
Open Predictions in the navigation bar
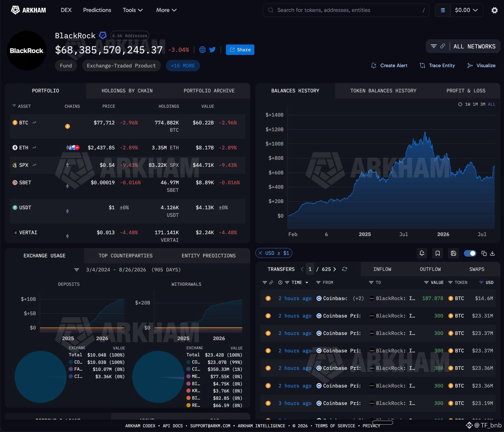coord(97,10)
